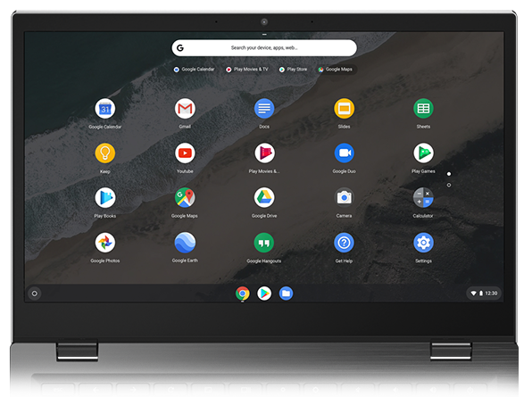Select the Google Maps suggestion chip

click(336, 70)
